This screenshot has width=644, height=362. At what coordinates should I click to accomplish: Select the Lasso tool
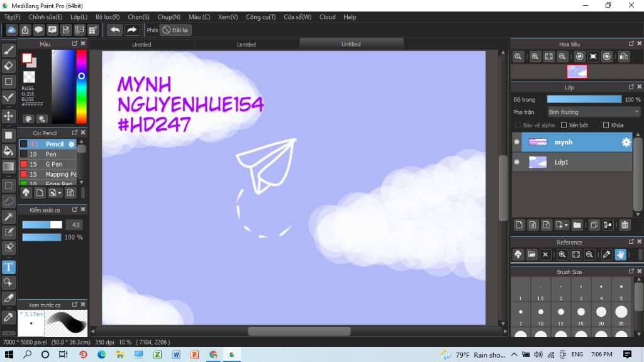(x=9, y=201)
